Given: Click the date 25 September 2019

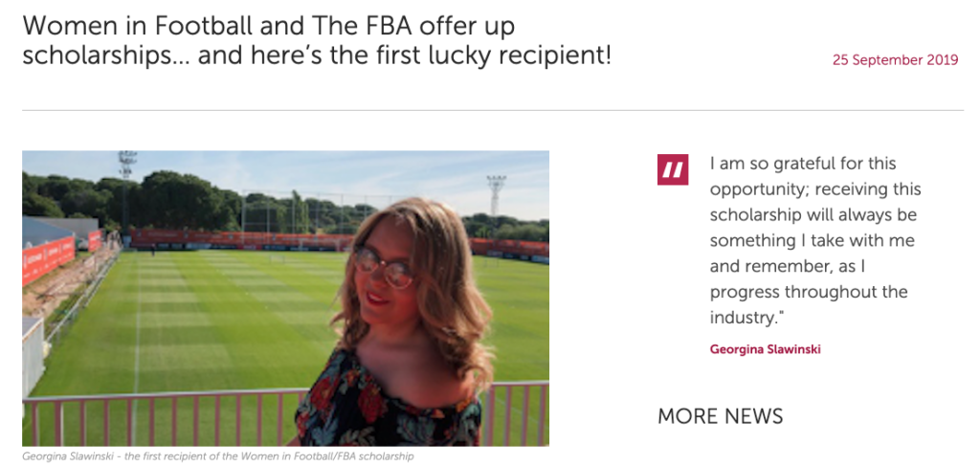Looking at the screenshot, I should pyautogui.click(x=895, y=59).
